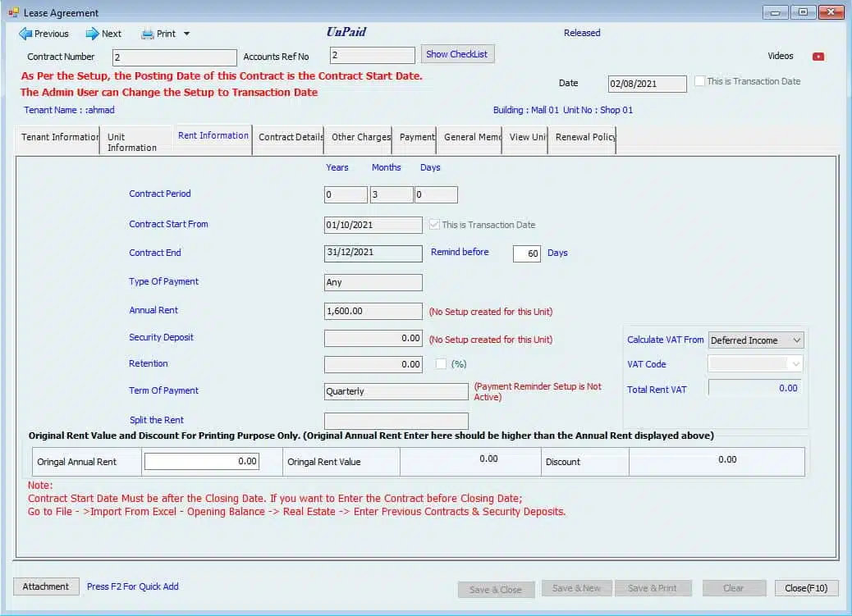Click the Total Rent VAT field
Viewport: 852px width, 616px height.
coord(755,388)
